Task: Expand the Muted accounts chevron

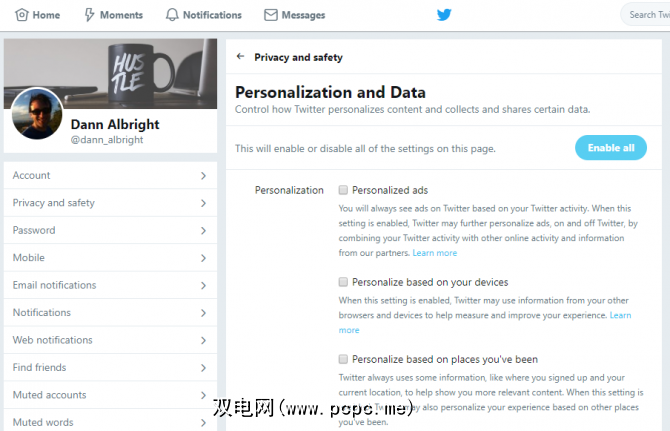Action: tap(203, 395)
